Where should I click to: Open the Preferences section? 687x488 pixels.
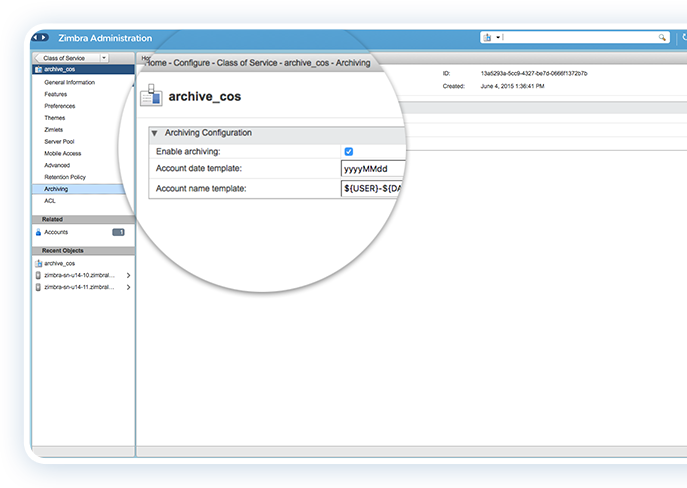[x=60, y=106]
